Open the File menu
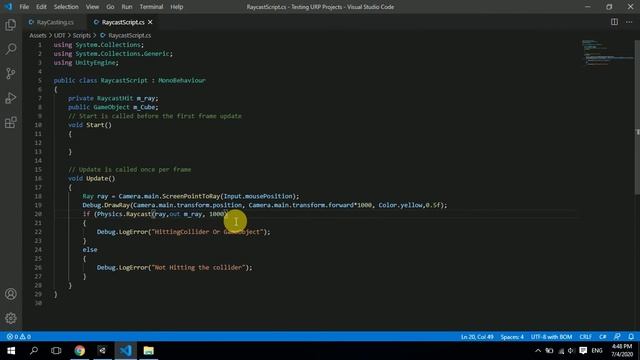Image resolution: width=640 pixels, height=360 pixels. coord(24,7)
